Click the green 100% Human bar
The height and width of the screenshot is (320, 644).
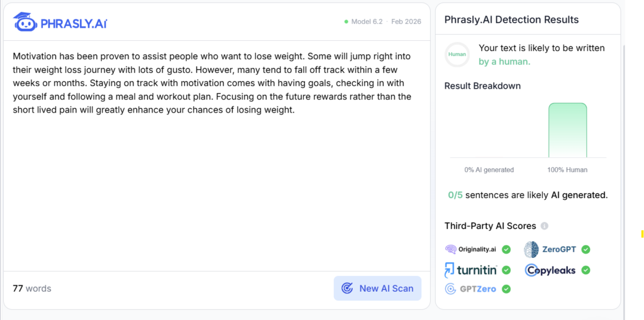[x=567, y=130]
